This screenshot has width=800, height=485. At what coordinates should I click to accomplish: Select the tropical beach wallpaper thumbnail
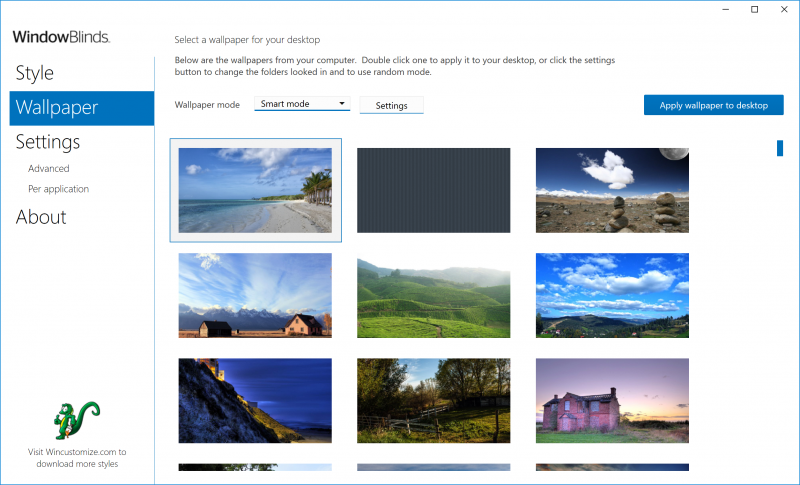click(255, 190)
